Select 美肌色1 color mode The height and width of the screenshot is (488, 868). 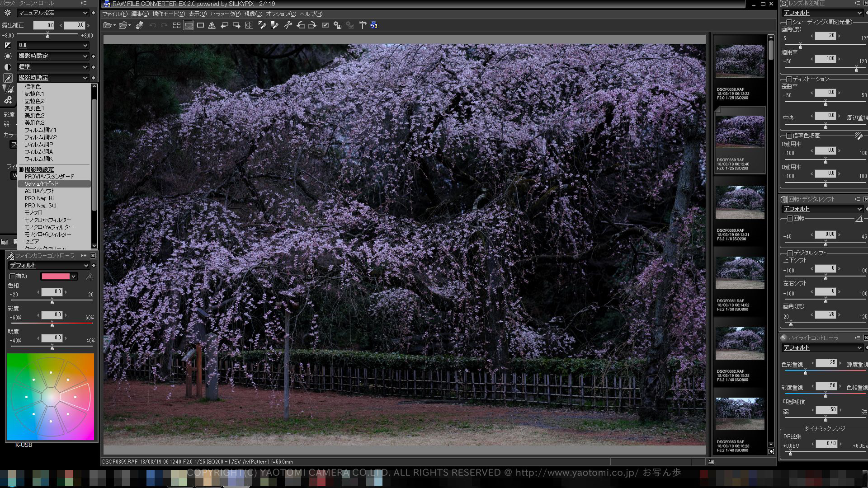[x=54, y=108]
